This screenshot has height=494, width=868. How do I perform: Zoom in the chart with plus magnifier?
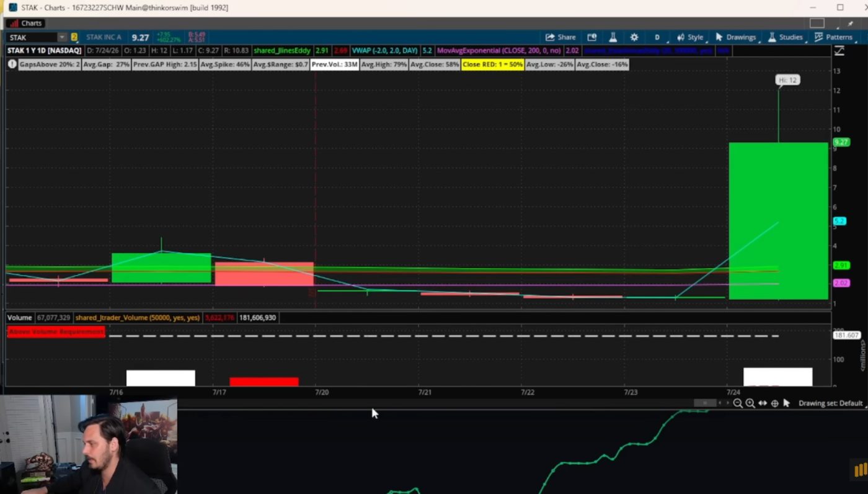(750, 403)
